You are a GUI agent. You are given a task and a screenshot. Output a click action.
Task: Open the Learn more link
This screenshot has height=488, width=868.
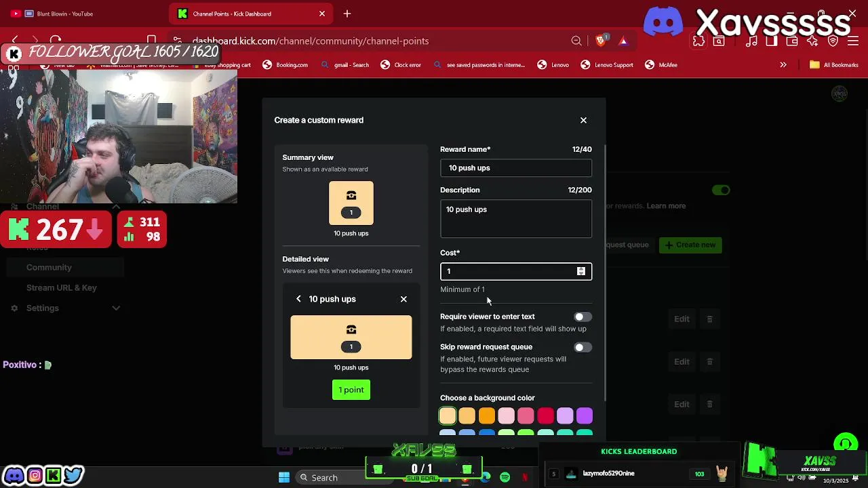(x=666, y=206)
